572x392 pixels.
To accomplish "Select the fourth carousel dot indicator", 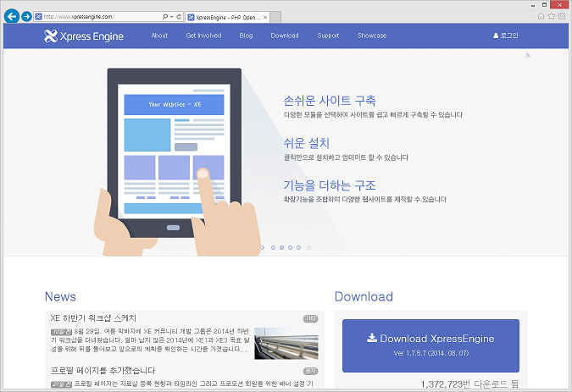I will coord(298,248).
